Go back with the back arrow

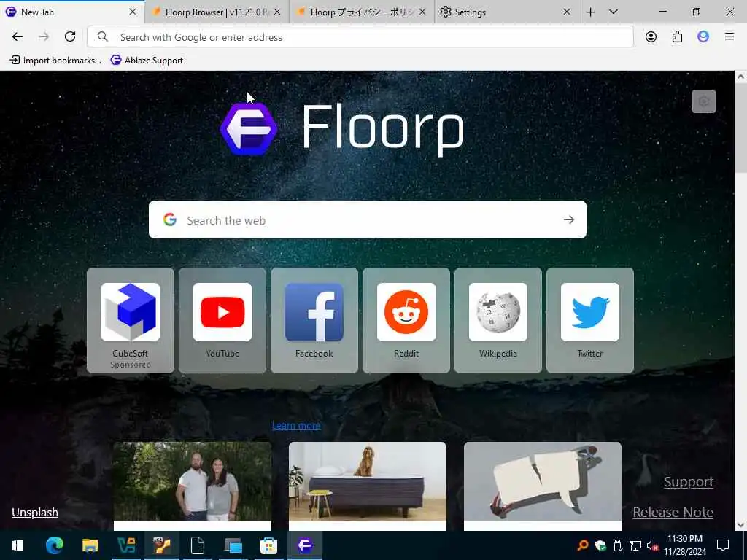18,36
